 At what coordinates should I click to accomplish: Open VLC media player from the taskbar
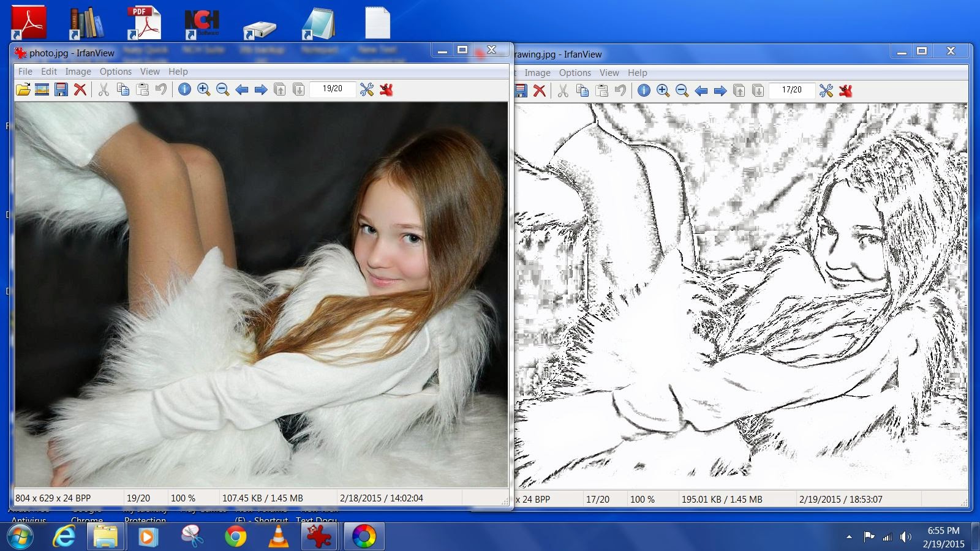(x=279, y=537)
